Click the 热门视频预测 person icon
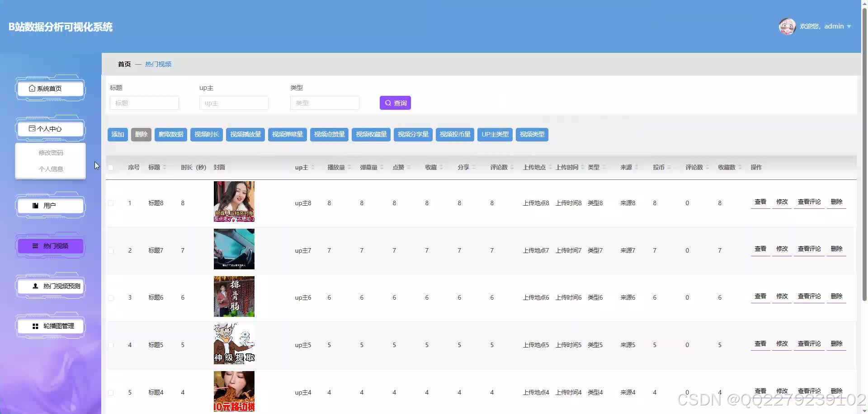This screenshot has height=414, width=868. (x=35, y=286)
